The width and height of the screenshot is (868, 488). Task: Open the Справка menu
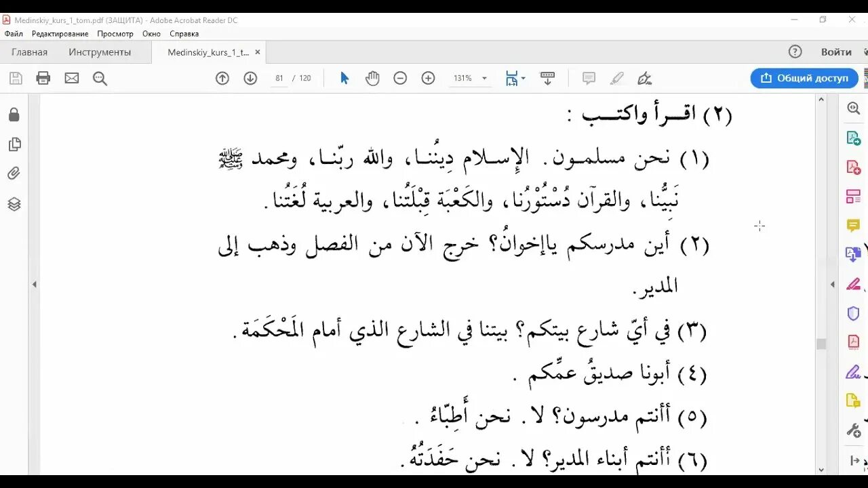(x=184, y=33)
